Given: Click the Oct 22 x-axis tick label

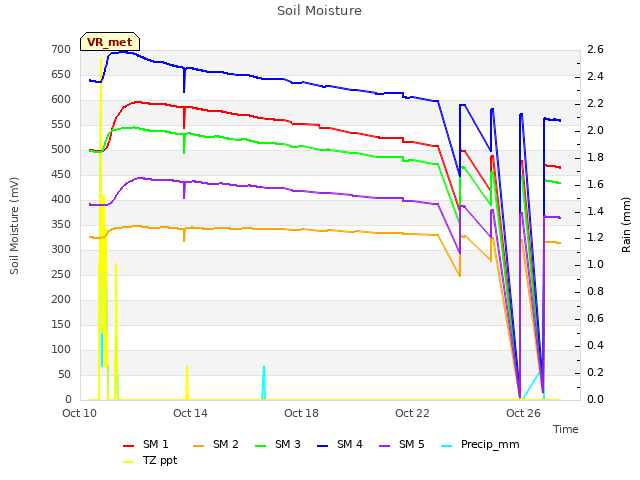Looking at the screenshot, I should click(412, 413).
